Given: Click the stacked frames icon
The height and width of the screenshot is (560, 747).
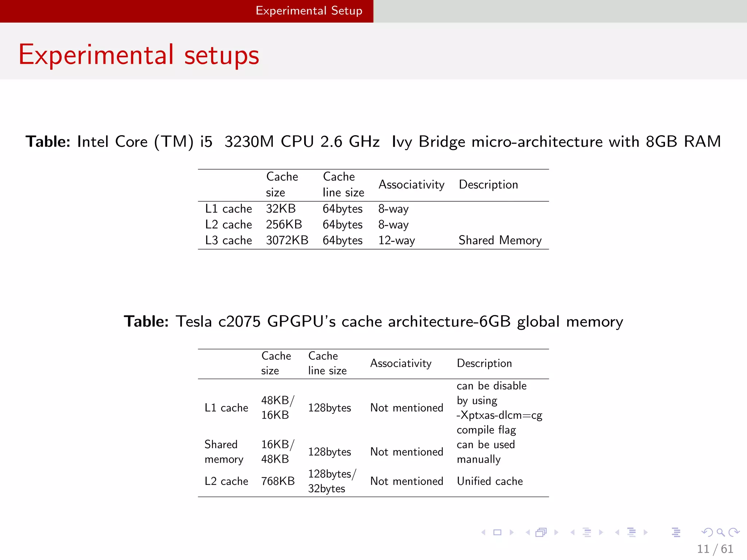Looking at the screenshot, I should tap(541, 532).
